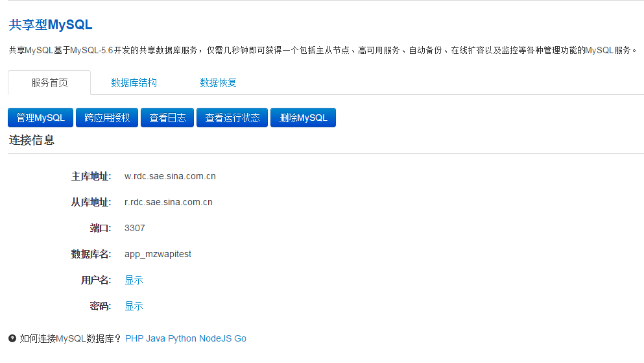This screenshot has width=644, height=363.
Task: Switch to the 数据库结构 tab
Action: (x=134, y=82)
